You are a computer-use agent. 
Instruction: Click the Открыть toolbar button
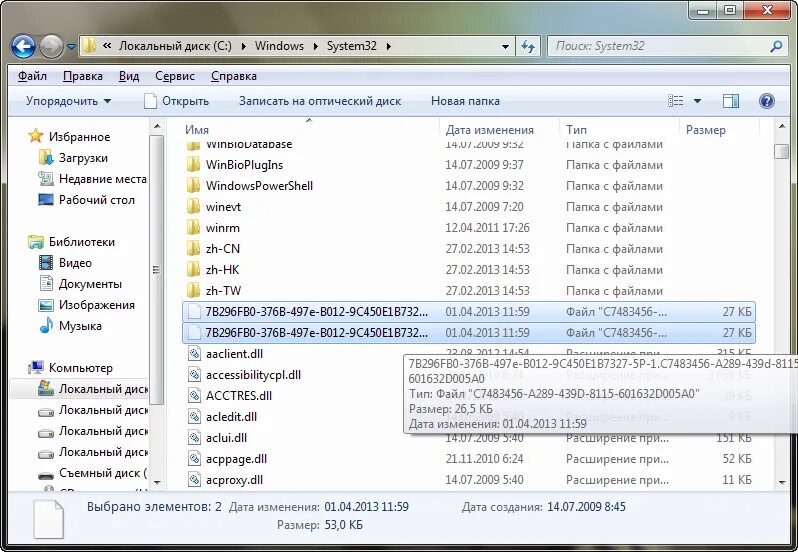(x=176, y=101)
